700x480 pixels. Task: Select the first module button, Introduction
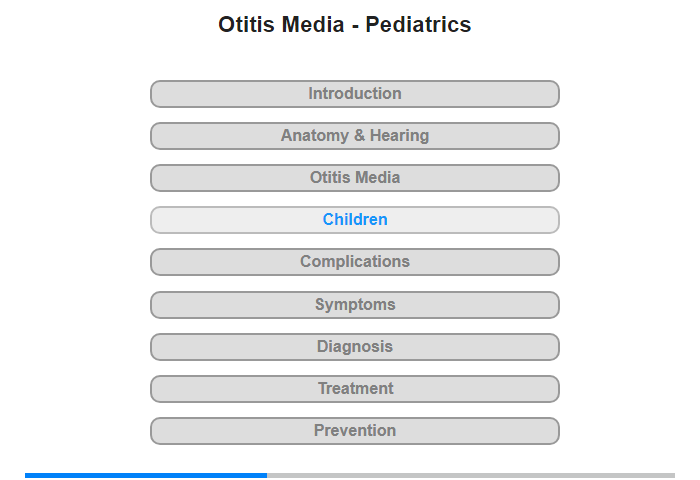354,94
